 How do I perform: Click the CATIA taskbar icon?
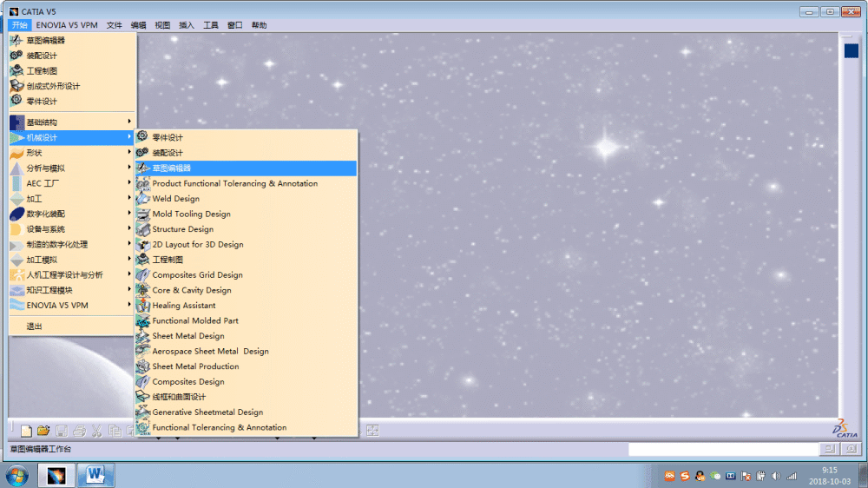pyautogui.click(x=56, y=475)
